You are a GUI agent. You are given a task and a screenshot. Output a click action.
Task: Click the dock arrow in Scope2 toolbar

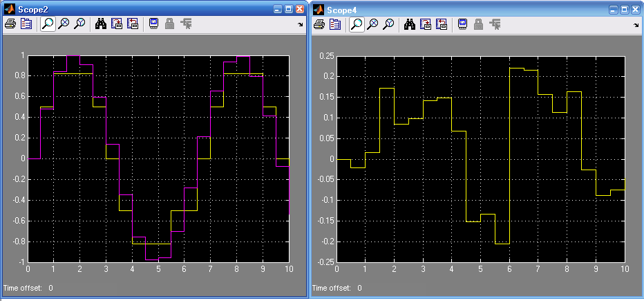[x=301, y=25]
